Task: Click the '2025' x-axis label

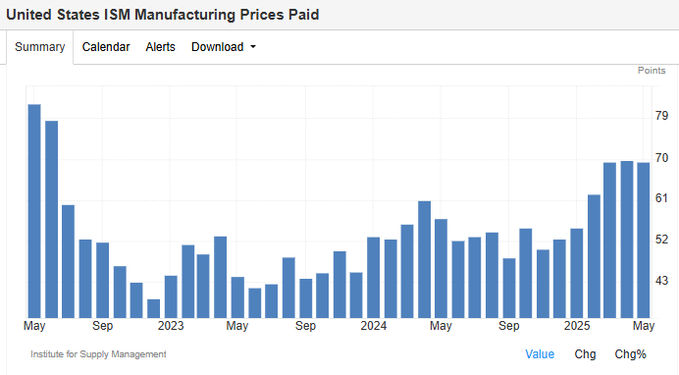Action: (577, 326)
